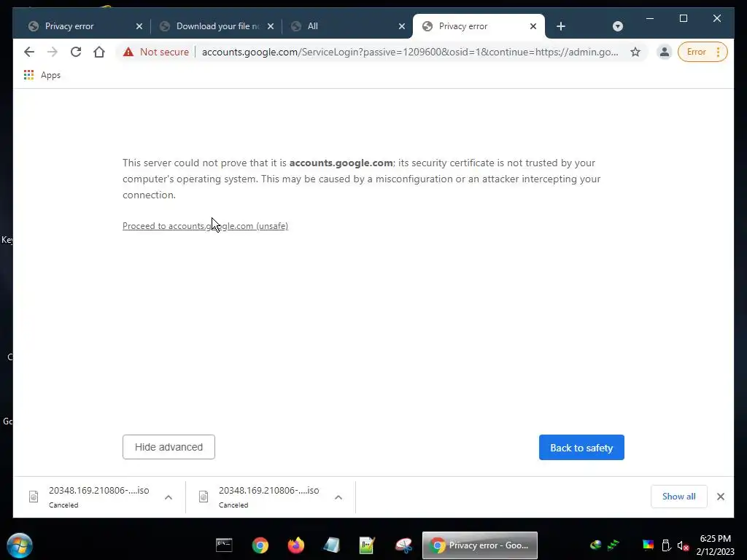This screenshot has height=560, width=747.
Task: Click the Error update button
Action: pyautogui.click(x=697, y=52)
